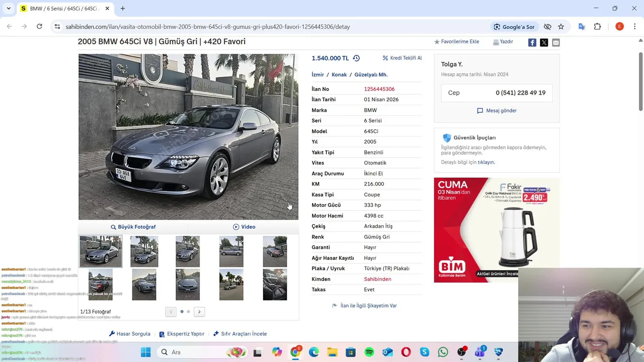This screenshot has width=644, height=362.
Task: Open Chrome profile avatar E
Action: point(619,27)
